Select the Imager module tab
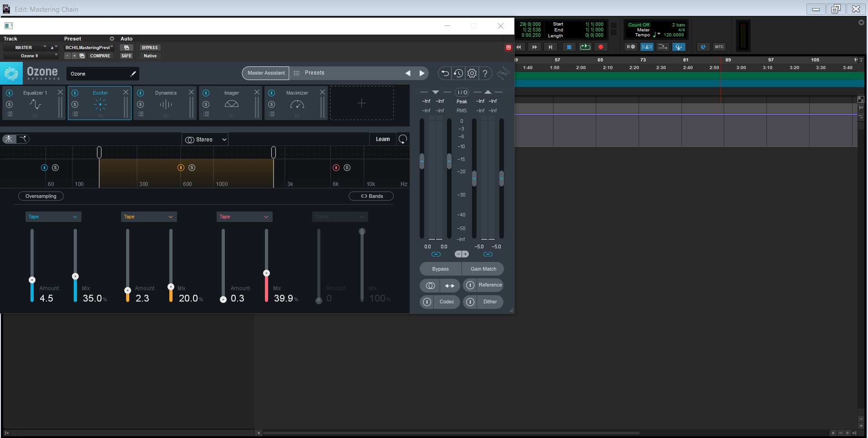The height and width of the screenshot is (438, 868). click(x=231, y=103)
